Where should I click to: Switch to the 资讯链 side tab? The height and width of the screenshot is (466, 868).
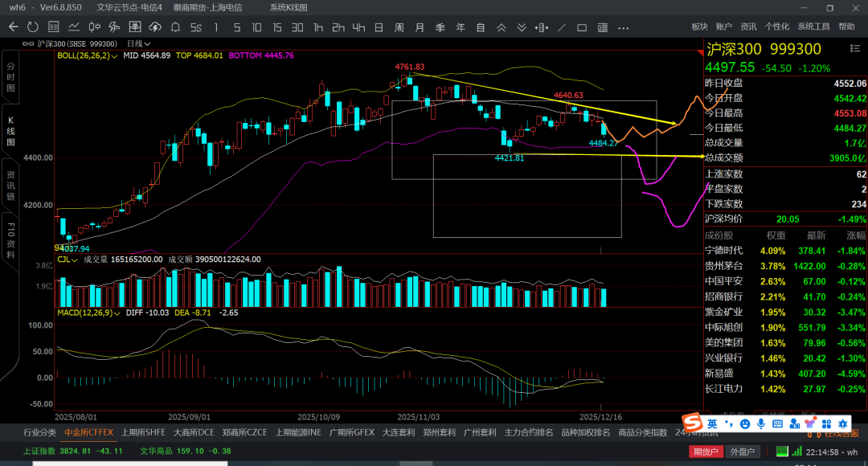(x=10, y=186)
